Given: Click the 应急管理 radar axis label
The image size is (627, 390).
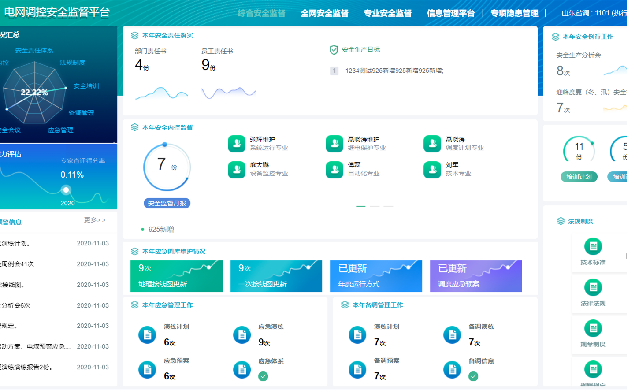Looking at the screenshot, I should [x=60, y=130].
